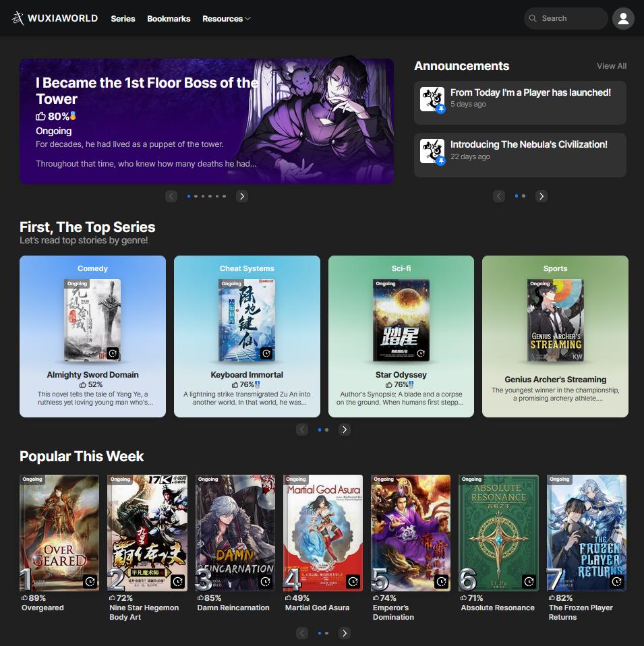Click Keyboard Immortal title

pyautogui.click(x=247, y=374)
